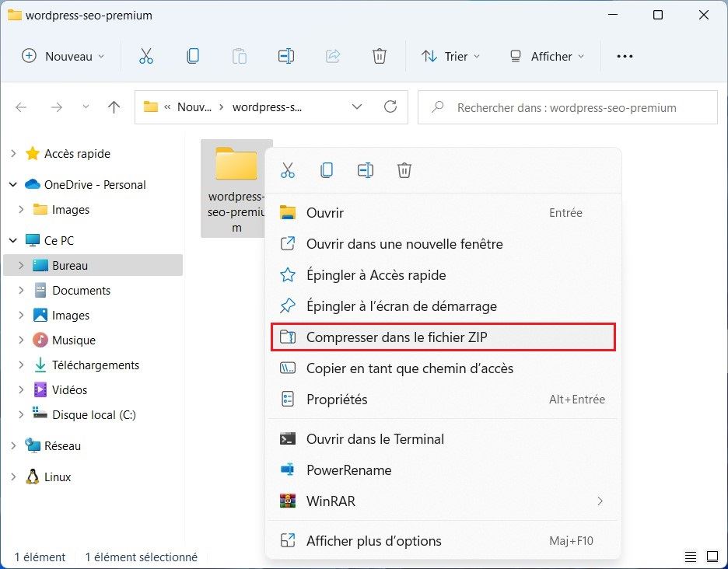Choose Propriétés in the context menu

[x=443, y=399]
